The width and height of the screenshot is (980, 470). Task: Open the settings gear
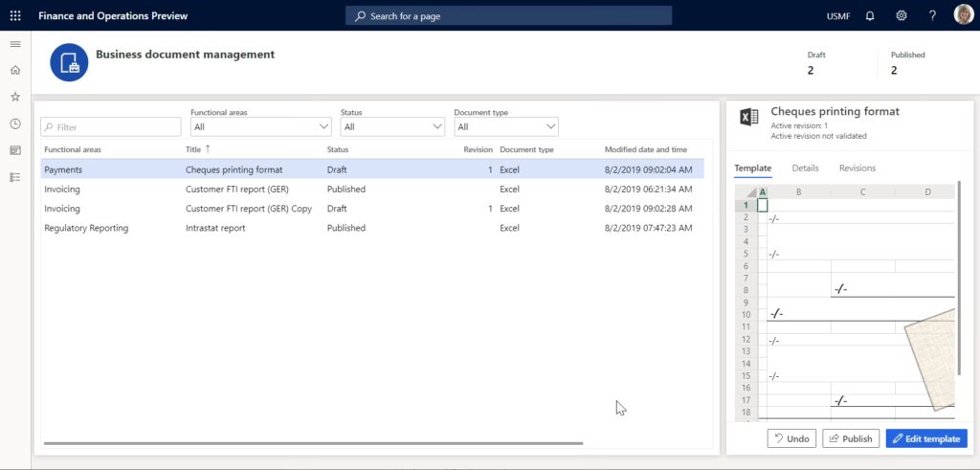(901, 16)
